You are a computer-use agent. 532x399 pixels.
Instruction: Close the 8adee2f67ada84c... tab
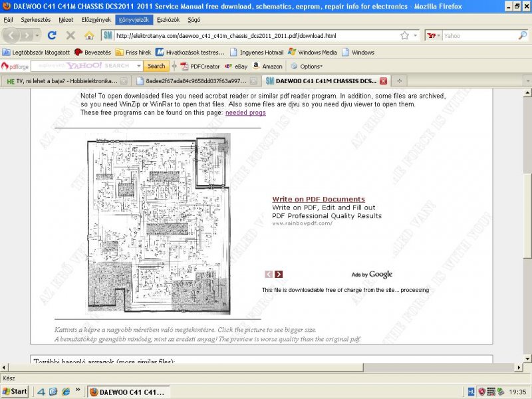pyautogui.click(x=253, y=81)
